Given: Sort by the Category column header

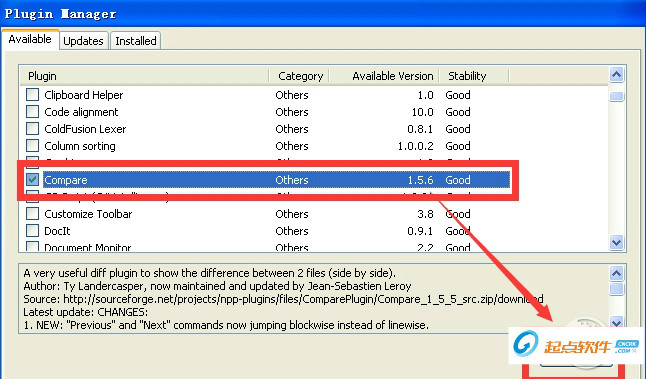Looking at the screenshot, I should [299, 76].
